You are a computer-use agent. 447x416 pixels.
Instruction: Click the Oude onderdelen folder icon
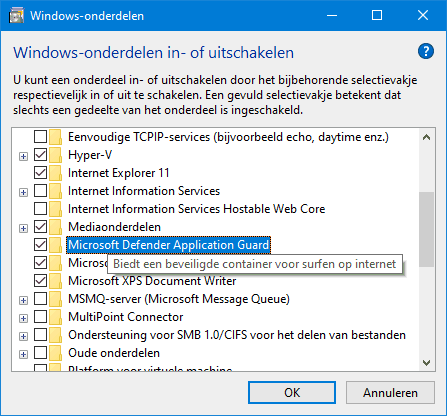[x=55, y=353]
